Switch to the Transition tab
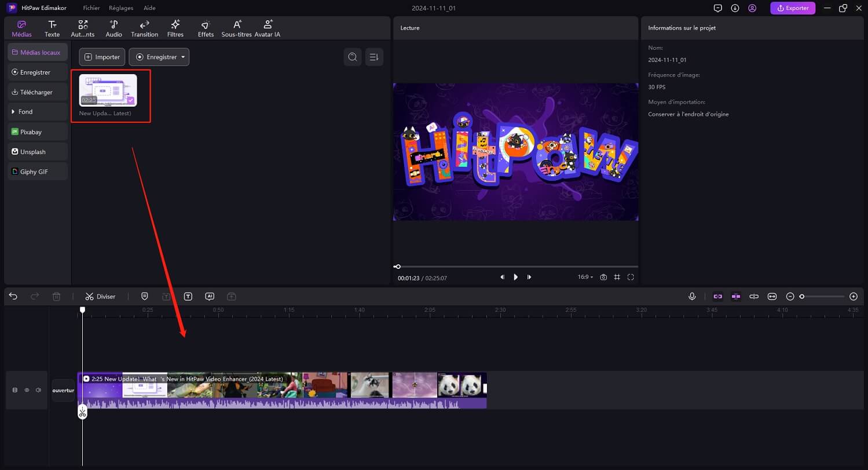868x470 pixels. coord(145,28)
